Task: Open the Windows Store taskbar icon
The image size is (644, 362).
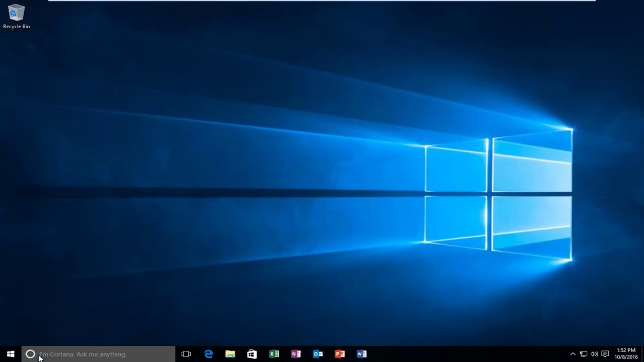Action: click(x=252, y=354)
